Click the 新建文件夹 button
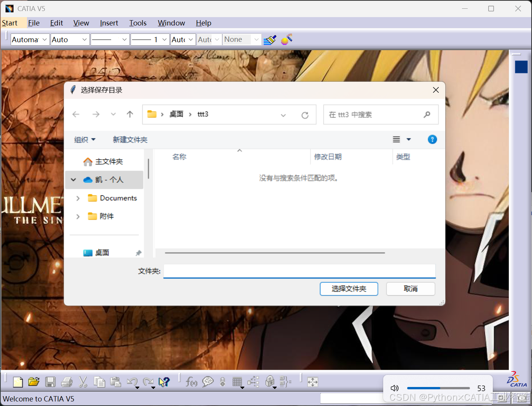The image size is (532, 406). (x=130, y=140)
